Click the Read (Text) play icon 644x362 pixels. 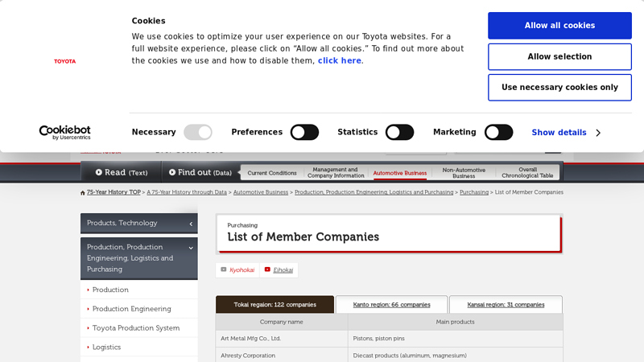tap(99, 172)
